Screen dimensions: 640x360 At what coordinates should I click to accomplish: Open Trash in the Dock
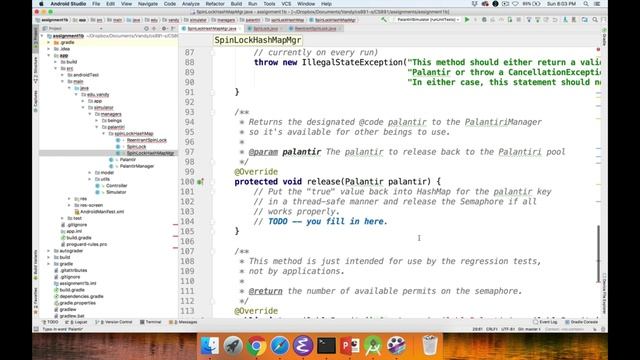point(429,345)
